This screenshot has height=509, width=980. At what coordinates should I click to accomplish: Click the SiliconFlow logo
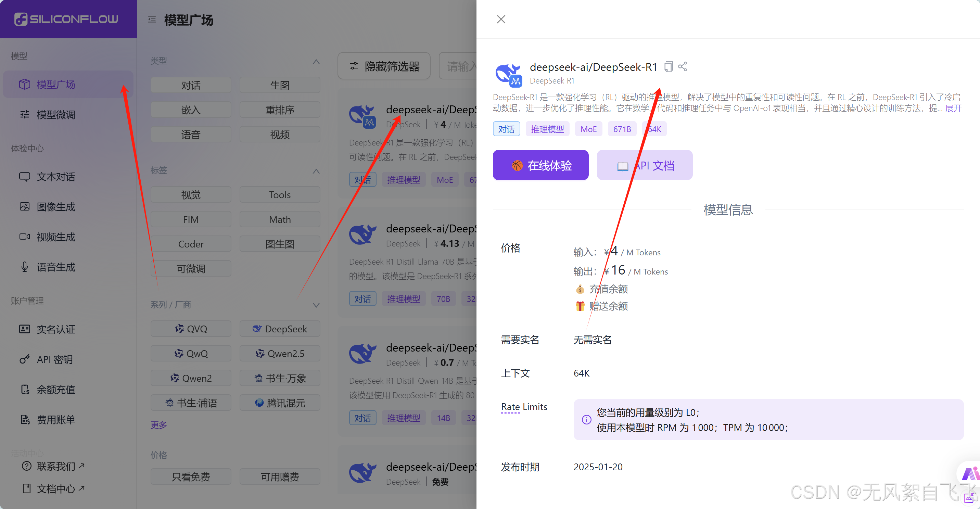pos(66,19)
